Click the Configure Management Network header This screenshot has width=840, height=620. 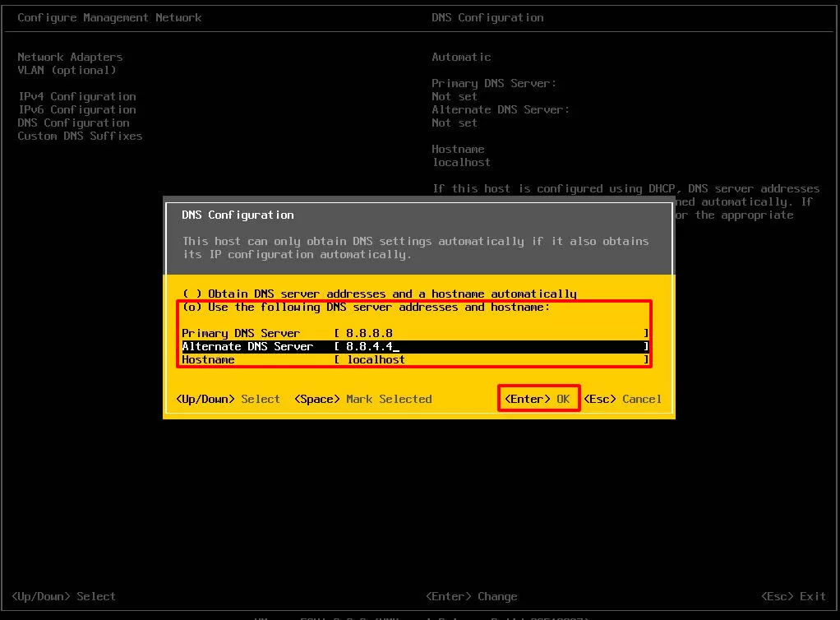[x=109, y=17]
